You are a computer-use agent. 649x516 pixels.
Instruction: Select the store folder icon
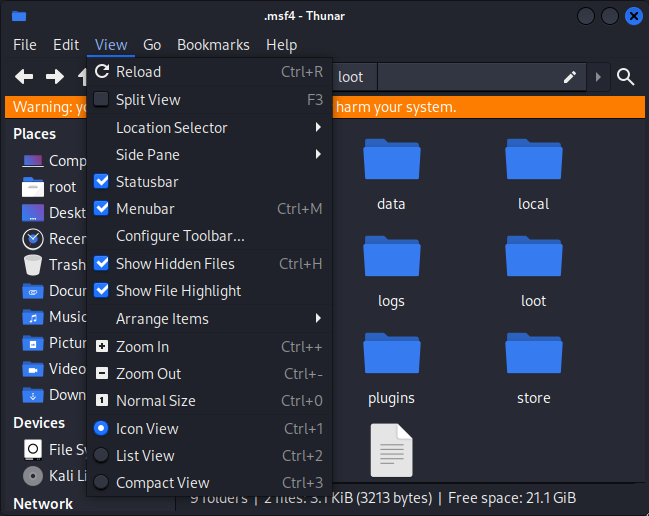click(x=534, y=353)
